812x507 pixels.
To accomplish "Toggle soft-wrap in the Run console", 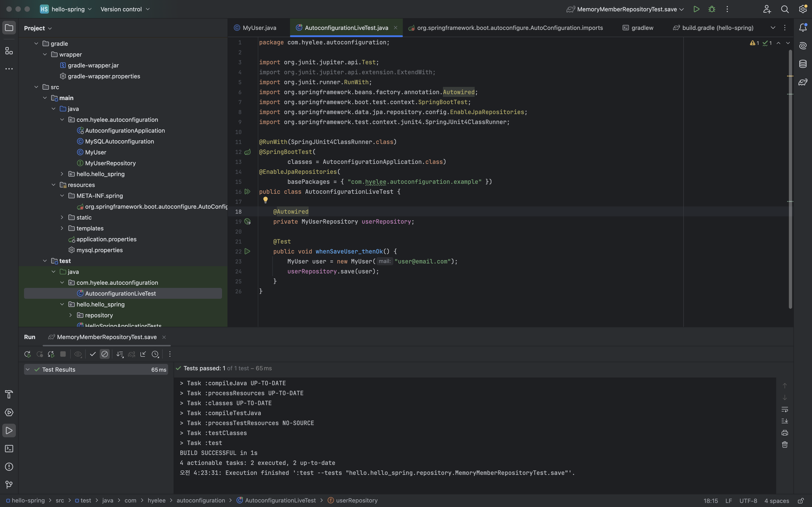I will (x=785, y=409).
